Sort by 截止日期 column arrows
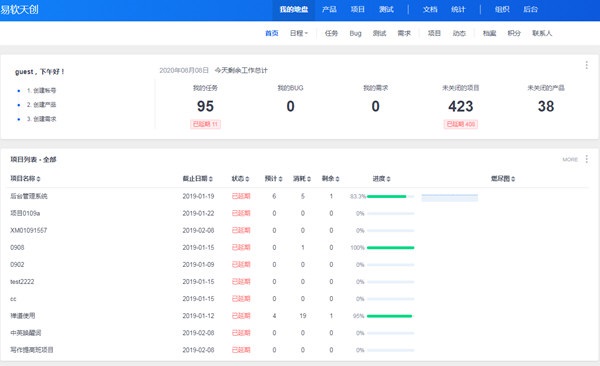Image resolution: width=600 pixels, height=366 pixels. pos(211,179)
